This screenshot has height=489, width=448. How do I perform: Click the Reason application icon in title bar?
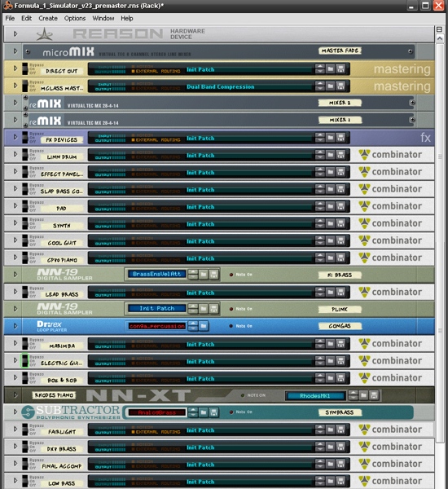pos(8,6)
